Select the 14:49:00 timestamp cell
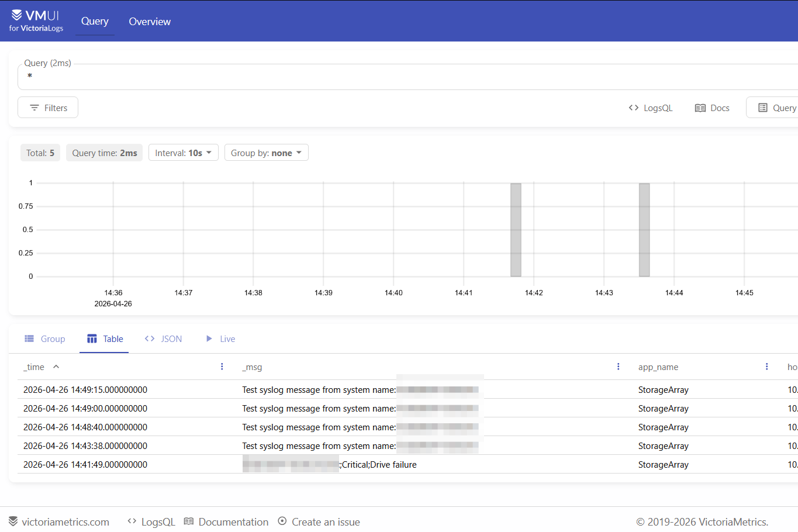 (x=85, y=409)
